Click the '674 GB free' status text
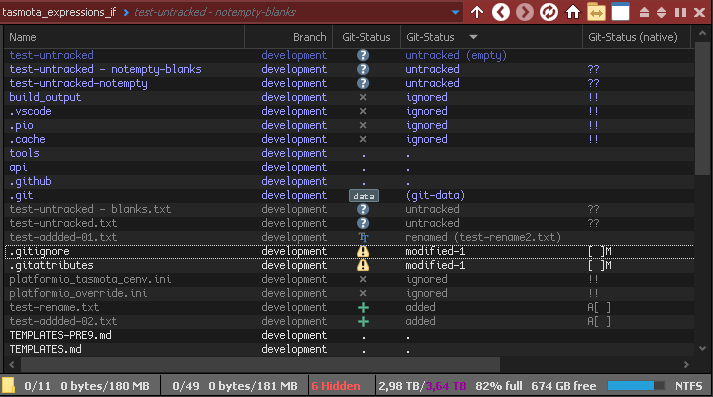This screenshot has width=713, height=397. (x=564, y=386)
